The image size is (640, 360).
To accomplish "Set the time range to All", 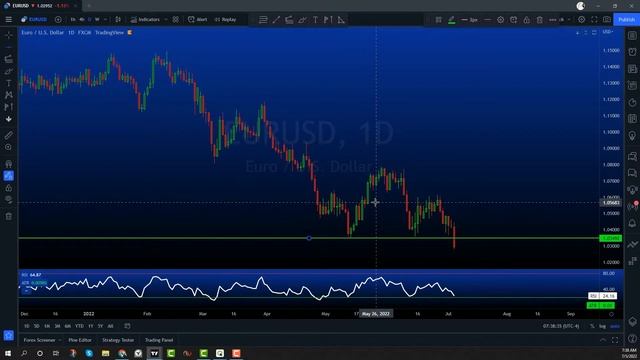I will pos(110,326).
